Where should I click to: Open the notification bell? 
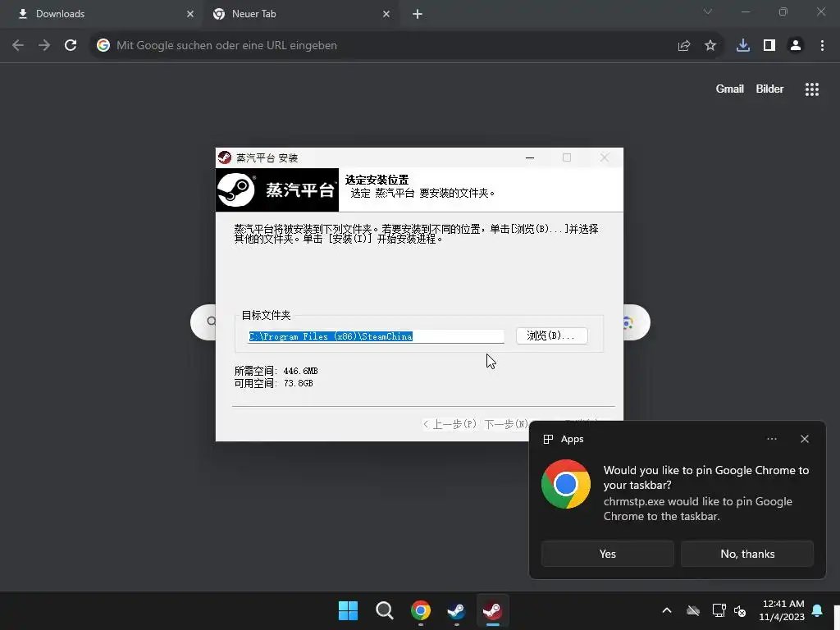[x=818, y=610]
